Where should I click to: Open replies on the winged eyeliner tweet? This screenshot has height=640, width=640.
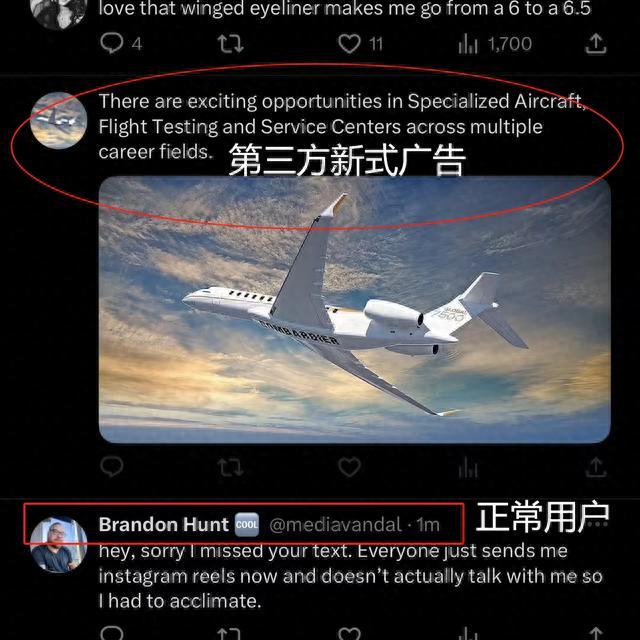pyautogui.click(x=121, y=43)
